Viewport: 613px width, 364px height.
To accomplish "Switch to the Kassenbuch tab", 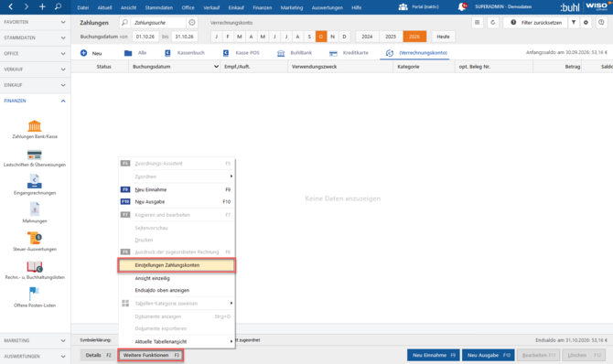I will (185, 53).
